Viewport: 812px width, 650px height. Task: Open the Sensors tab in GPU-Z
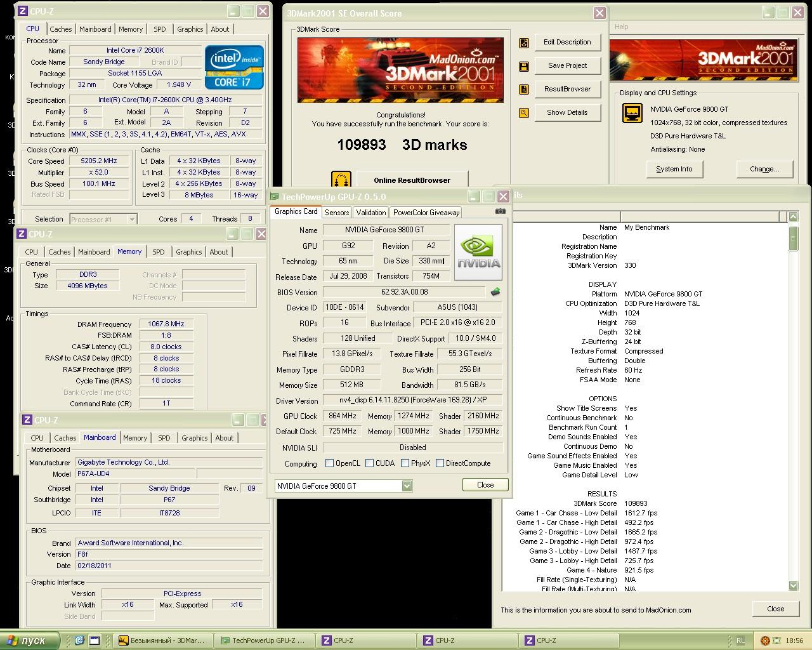(x=337, y=213)
